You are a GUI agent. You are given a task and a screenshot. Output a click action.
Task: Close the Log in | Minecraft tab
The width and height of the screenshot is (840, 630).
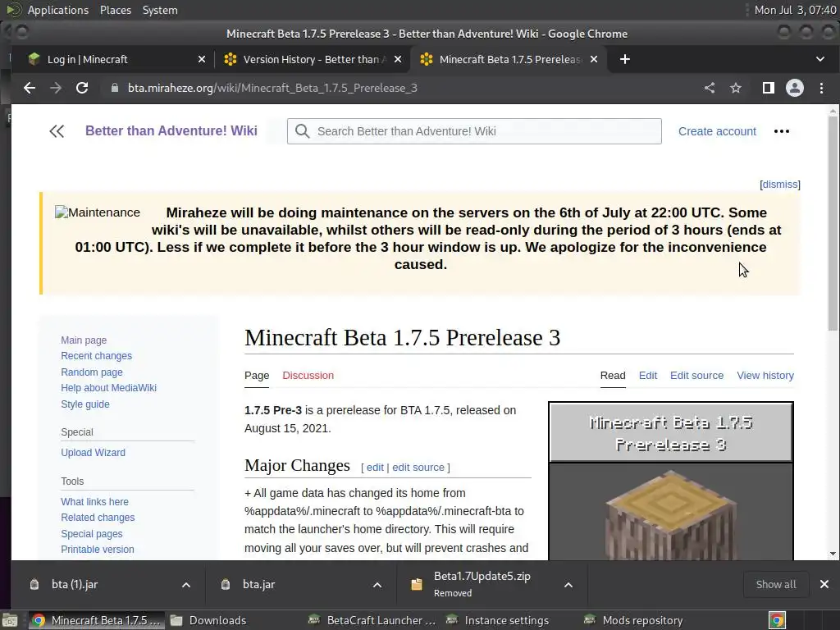tap(202, 59)
